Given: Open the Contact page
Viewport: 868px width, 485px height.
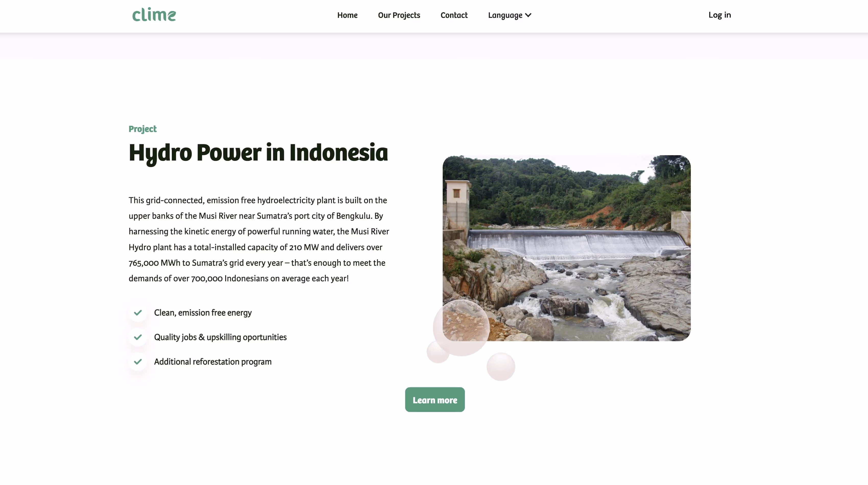Looking at the screenshot, I should coord(454,15).
